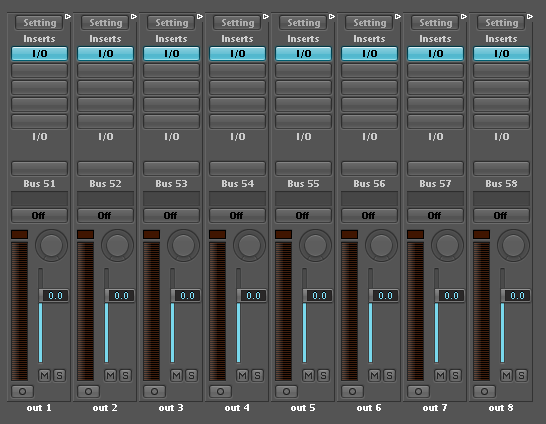Click the triangle arrow atop out 3 strip

pos(200,16)
